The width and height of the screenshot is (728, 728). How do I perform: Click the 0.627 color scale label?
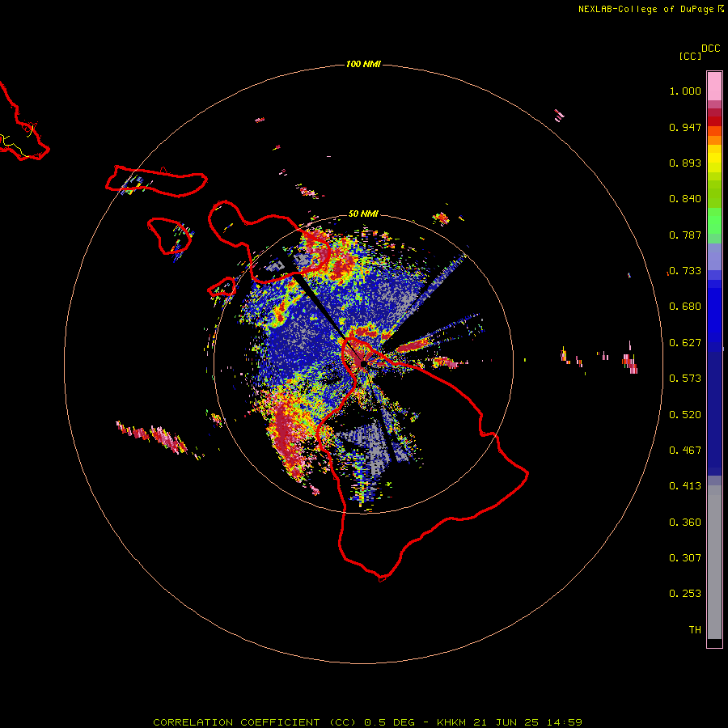point(685,343)
